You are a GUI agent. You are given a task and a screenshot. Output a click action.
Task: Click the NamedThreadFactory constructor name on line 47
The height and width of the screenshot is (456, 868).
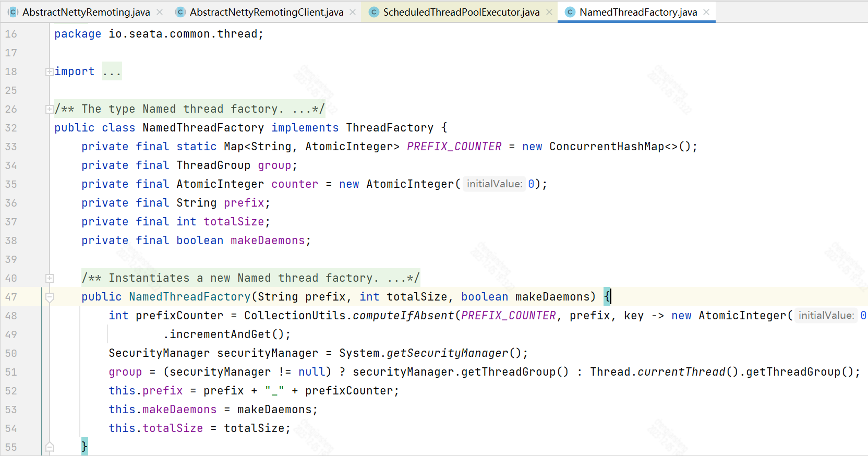coord(190,297)
